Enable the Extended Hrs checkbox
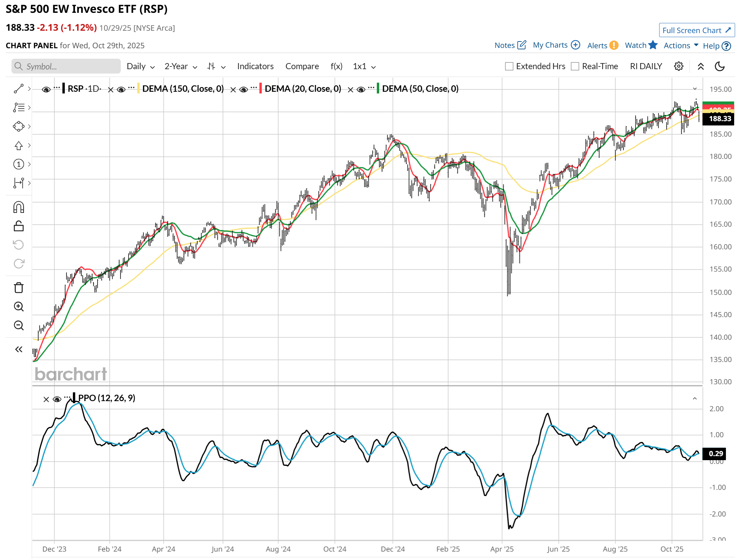Image resolution: width=756 pixels, height=559 pixels. (509, 66)
